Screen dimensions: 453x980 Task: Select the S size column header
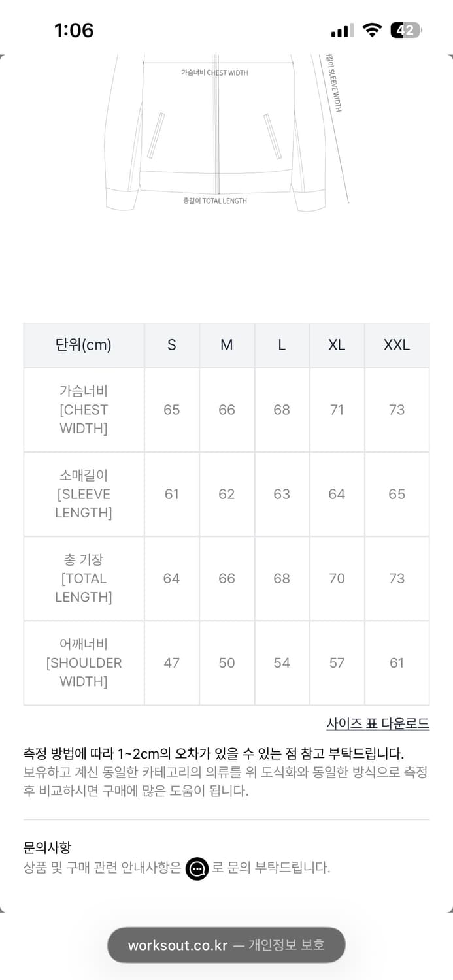[171, 345]
